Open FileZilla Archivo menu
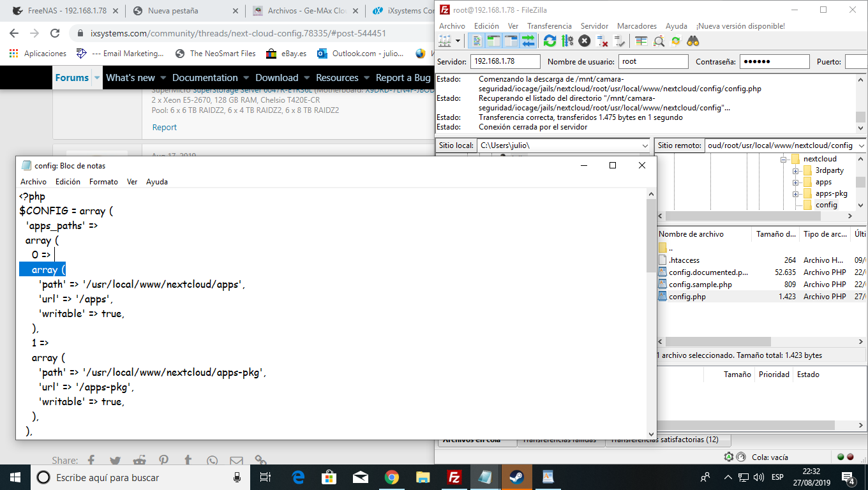Screen dimensions: 868x490 pos(452,26)
